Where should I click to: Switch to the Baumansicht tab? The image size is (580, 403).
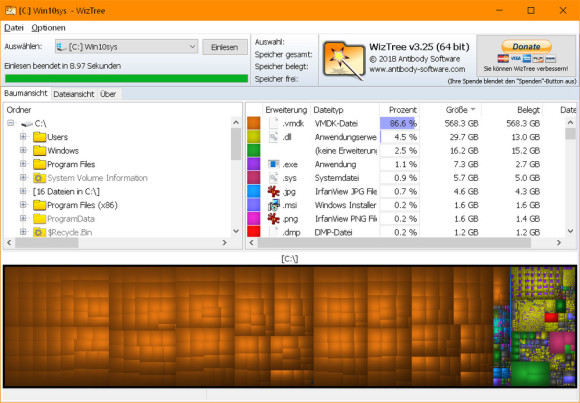point(26,93)
